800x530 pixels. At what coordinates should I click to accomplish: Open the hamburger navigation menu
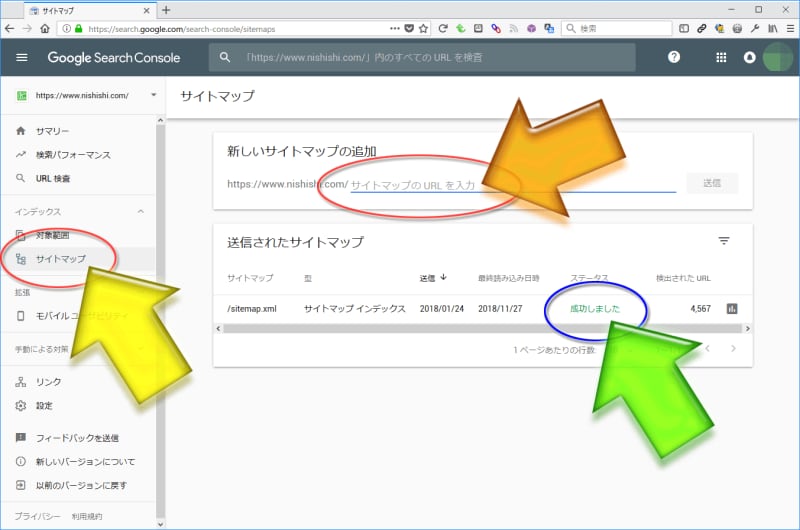tap(21, 58)
